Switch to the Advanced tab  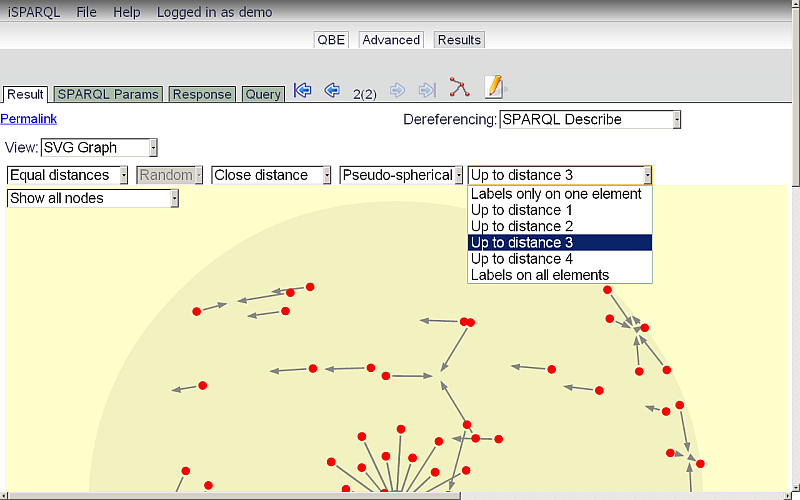coord(391,40)
